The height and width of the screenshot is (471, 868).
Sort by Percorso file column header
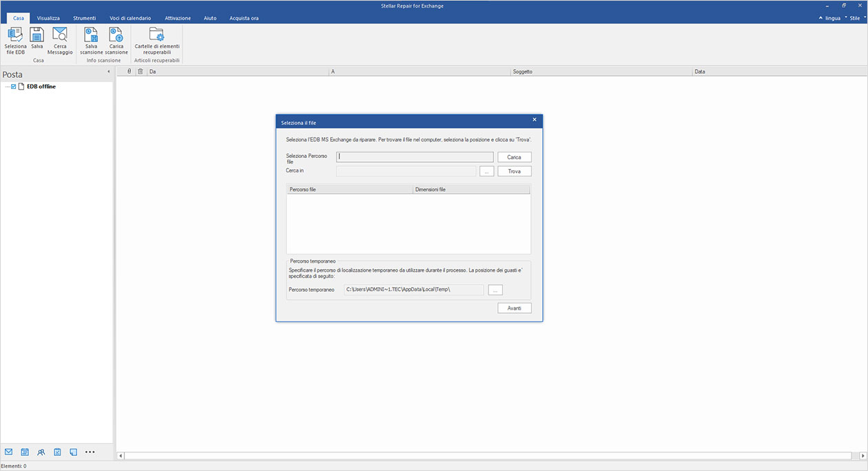349,189
